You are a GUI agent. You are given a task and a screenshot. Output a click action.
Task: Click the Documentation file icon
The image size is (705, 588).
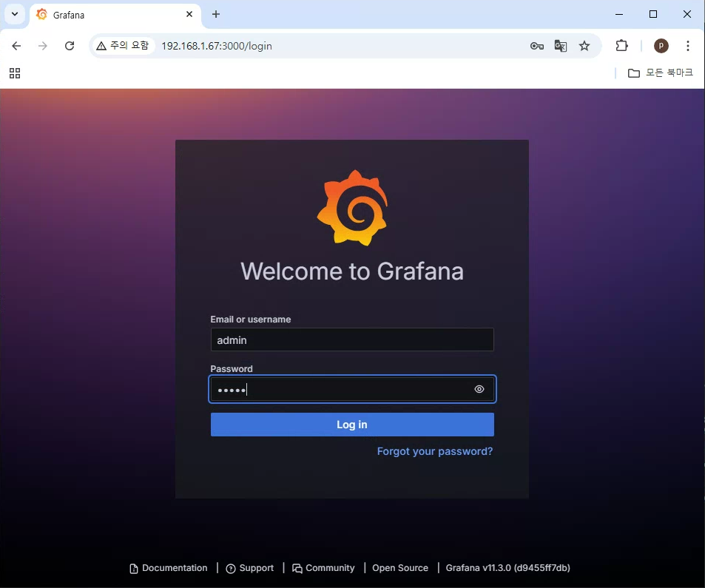click(134, 569)
